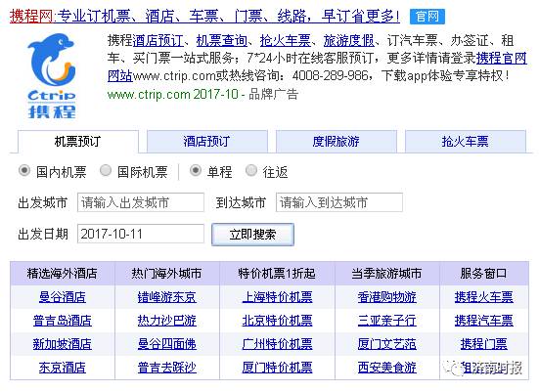
Task: Click the 北京特价机票 link
Action: 278,321
